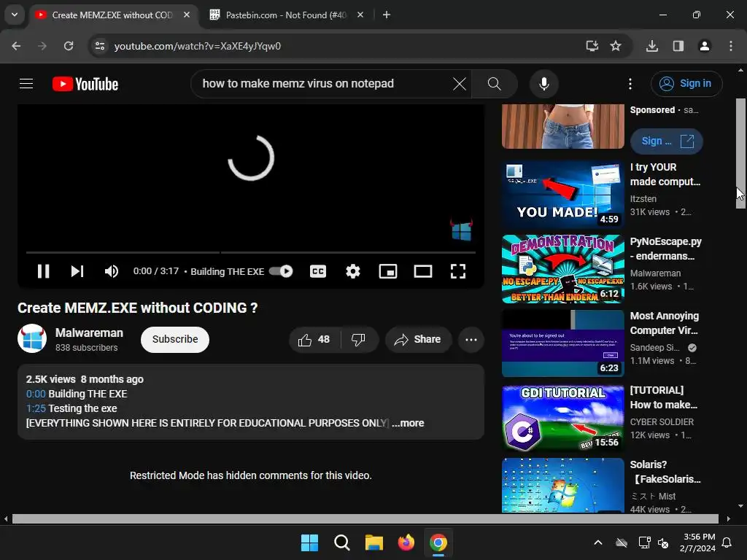The image size is (747, 560).
Task: Open Chrome downloads
Action: click(x=652, y=46)
